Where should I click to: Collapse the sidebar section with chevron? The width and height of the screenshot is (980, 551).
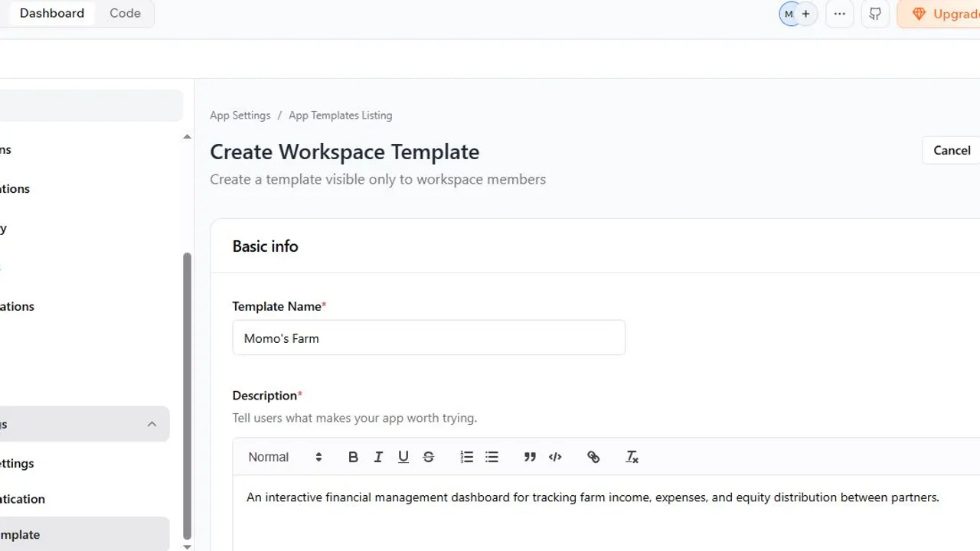coord(152,424)
